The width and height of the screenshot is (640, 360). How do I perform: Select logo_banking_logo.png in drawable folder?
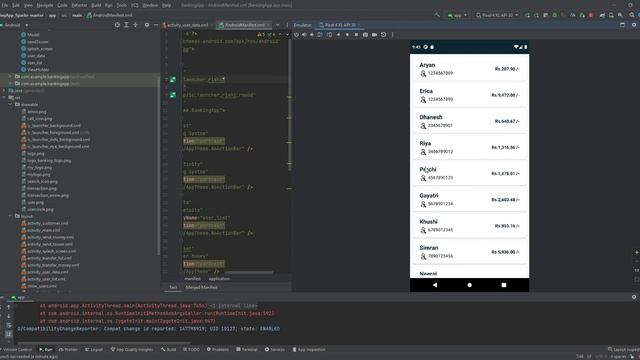pyautogui.click(x=46, y=160)
